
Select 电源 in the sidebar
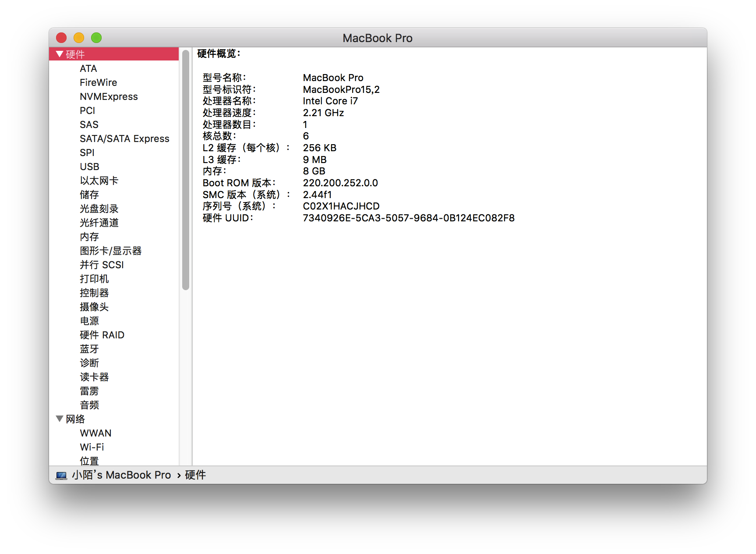[x=89, y=321]
